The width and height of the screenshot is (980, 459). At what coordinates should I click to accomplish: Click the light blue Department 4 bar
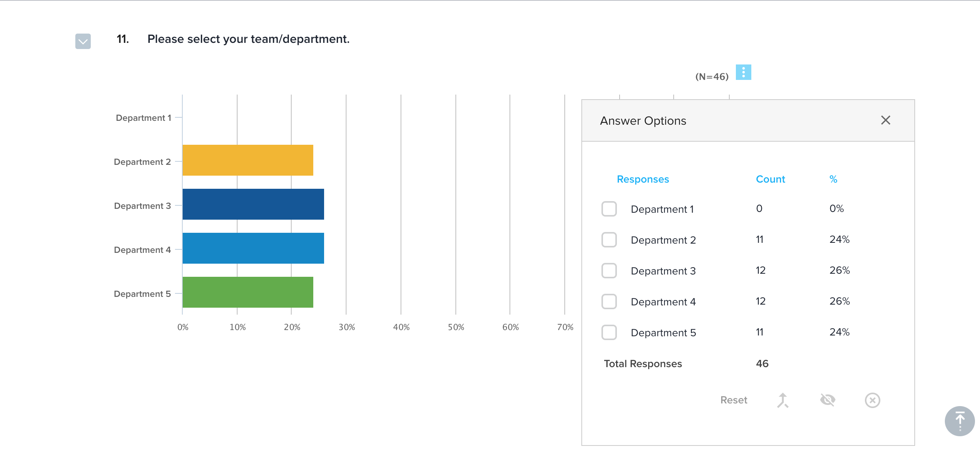pyautogui.click(x=253, y=248)
